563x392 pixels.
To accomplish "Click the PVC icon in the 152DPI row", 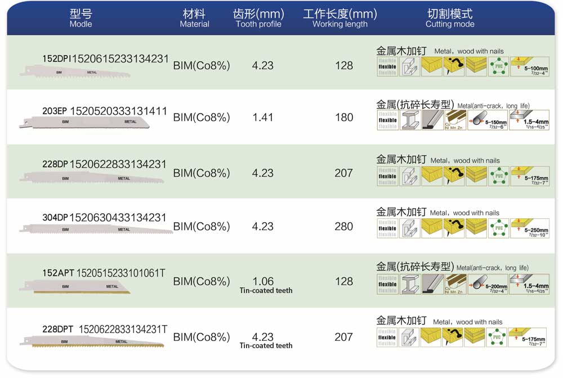I will pos(498,66).
